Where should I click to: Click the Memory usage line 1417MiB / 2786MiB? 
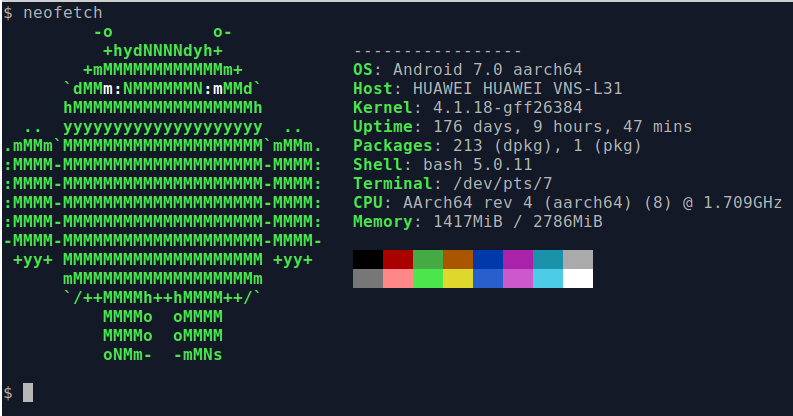(x=478, y=221)
